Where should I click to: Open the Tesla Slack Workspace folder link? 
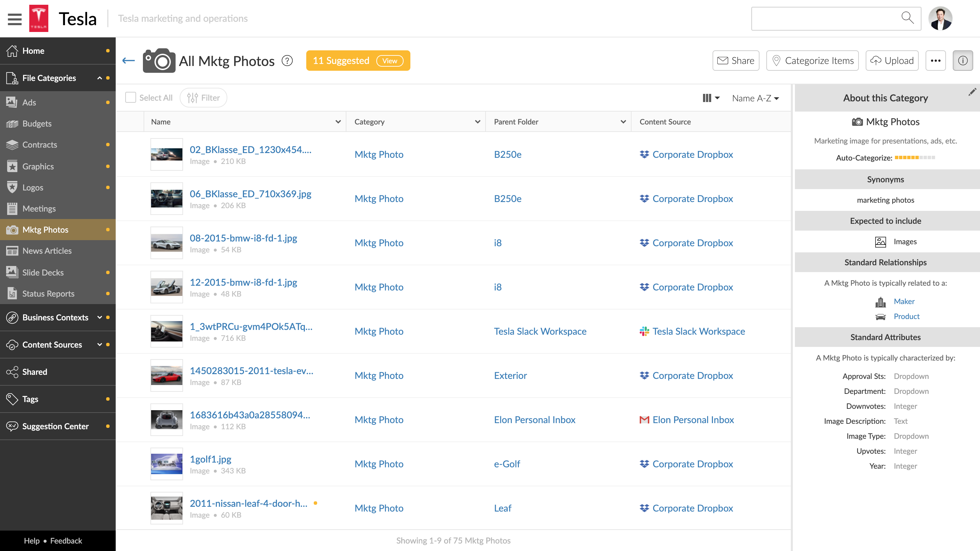(540, 331)
